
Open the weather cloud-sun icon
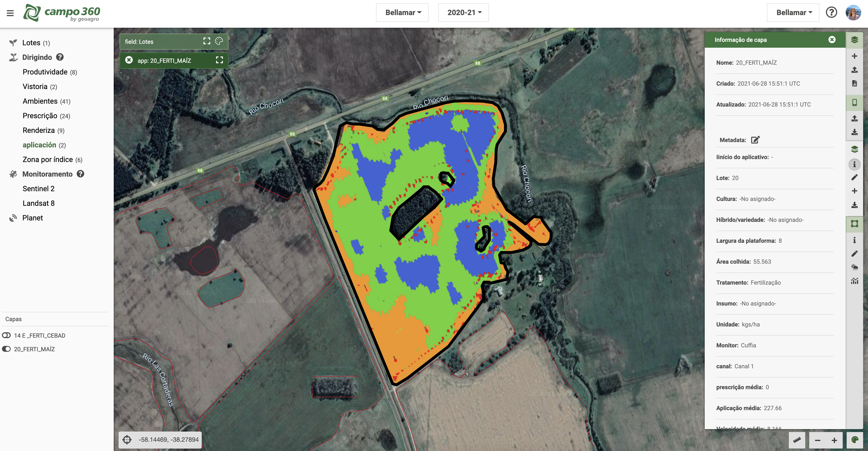[855, 267]
